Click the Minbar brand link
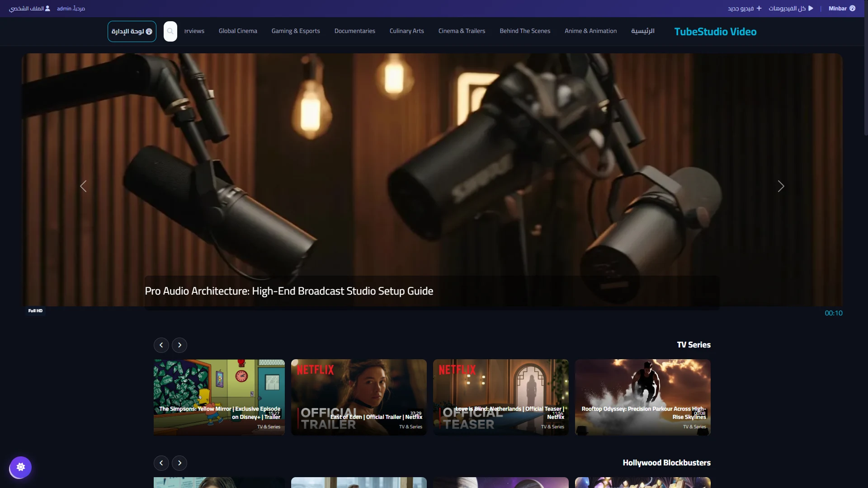The width and height of the screenshot is (868, 488). coord(842,9)
